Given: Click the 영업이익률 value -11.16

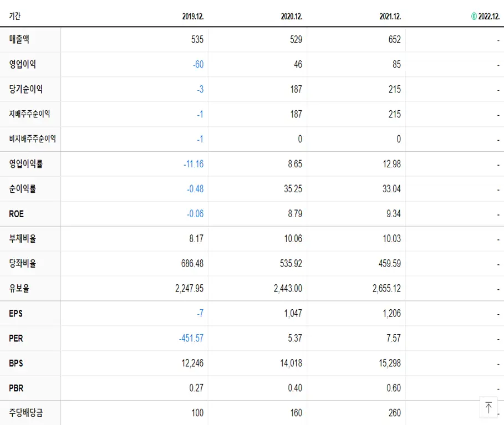Looking at the screenshot, I should tap(194, 164).
